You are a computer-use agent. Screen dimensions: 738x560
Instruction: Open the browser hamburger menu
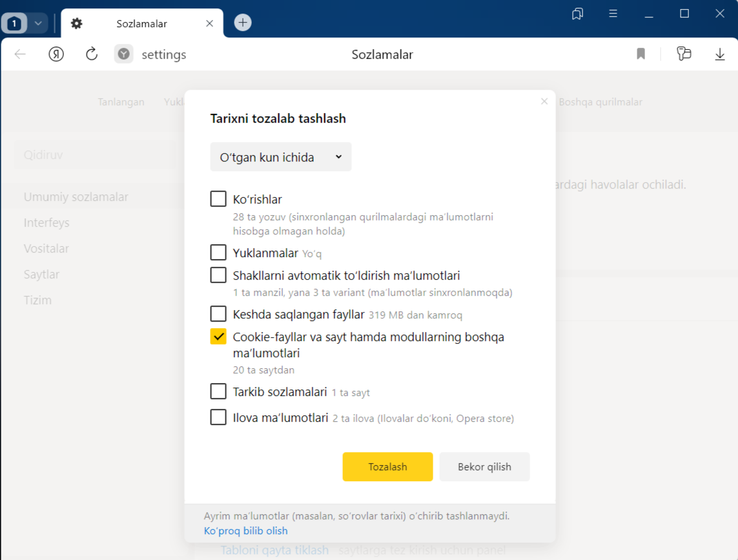tap(613, 14)
